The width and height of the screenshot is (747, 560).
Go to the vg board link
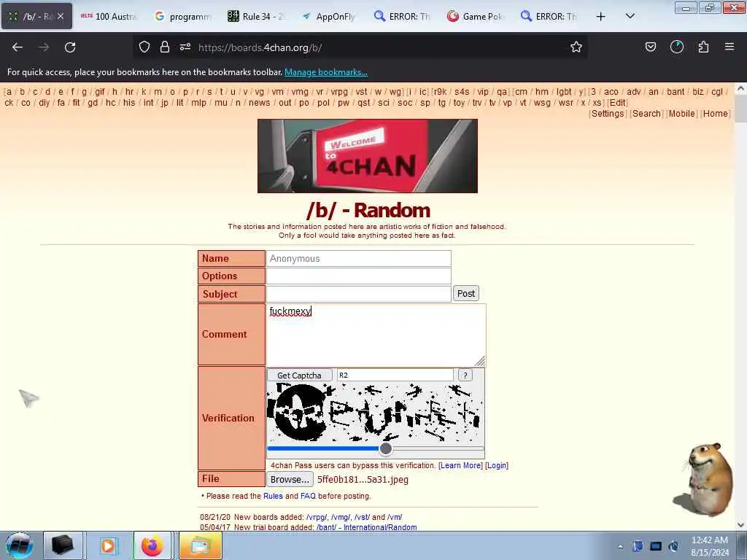tap(259, 92)
